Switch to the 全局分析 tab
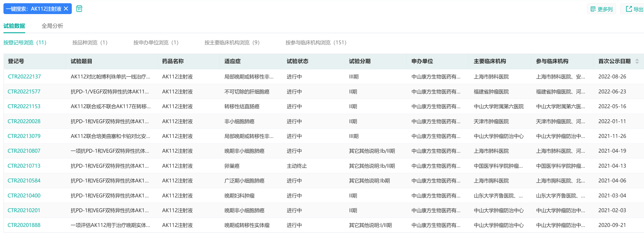 52,26
